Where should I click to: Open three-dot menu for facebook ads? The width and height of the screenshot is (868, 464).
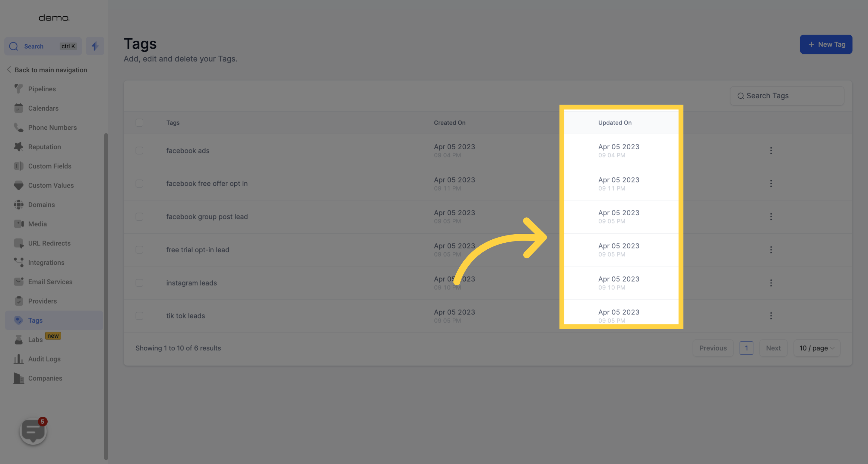(x=771, y=150)
